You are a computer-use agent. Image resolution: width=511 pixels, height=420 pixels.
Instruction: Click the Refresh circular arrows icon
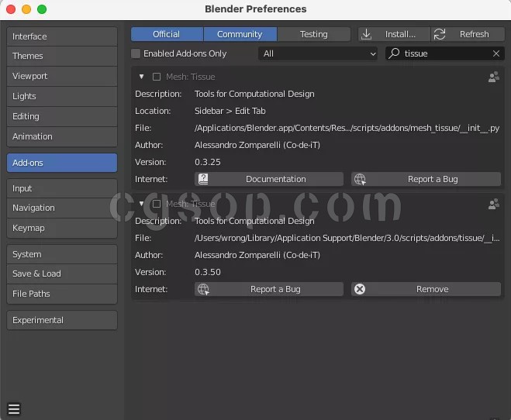(440, 34)
